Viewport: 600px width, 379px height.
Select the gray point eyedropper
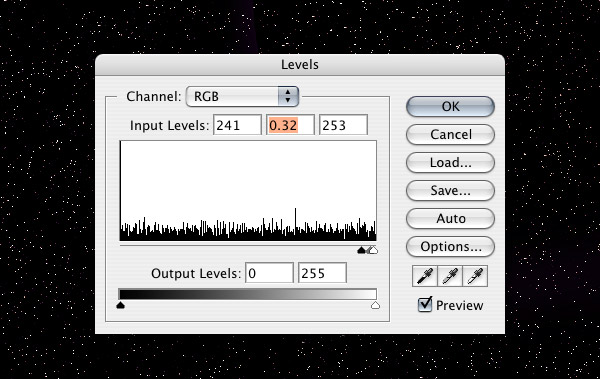pyautogui.click(x=450, y=276)
